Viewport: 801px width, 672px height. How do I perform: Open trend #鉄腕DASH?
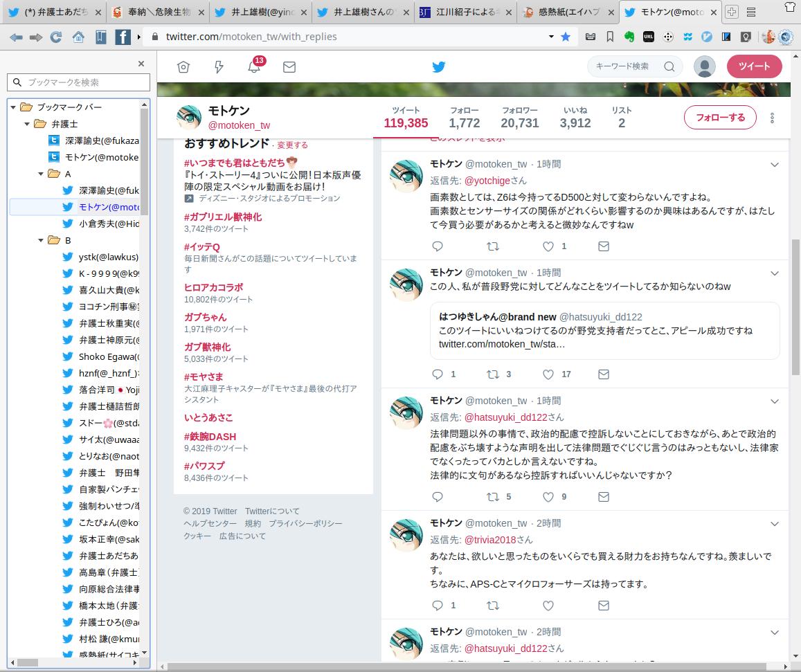[x=210, y=437]
